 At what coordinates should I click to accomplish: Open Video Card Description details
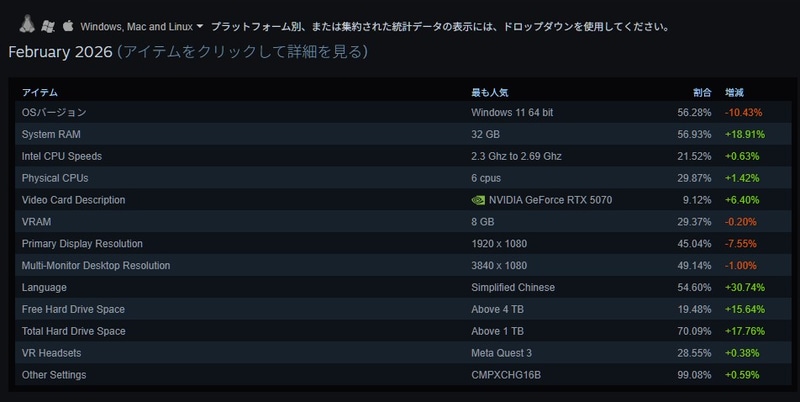click(x=73, y=200)
